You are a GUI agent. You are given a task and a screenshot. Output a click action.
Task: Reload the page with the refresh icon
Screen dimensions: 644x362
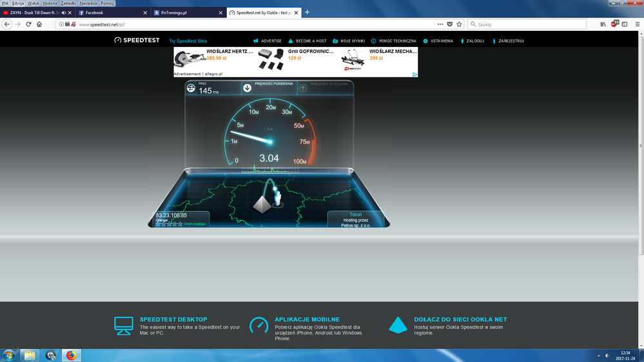[28, 24]
